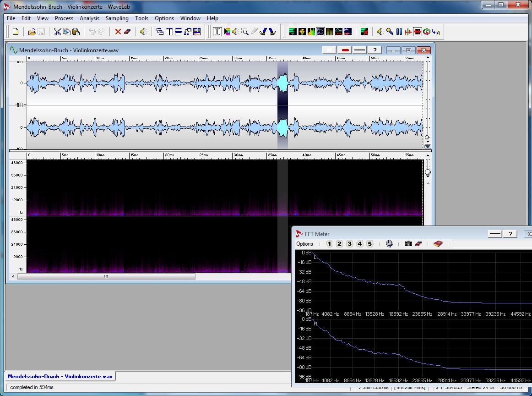Switch to Mendelssohn-Bruch - Violinkonzerte.wav tab
This screenshot has height=396, width=532.
click(60, 376)
